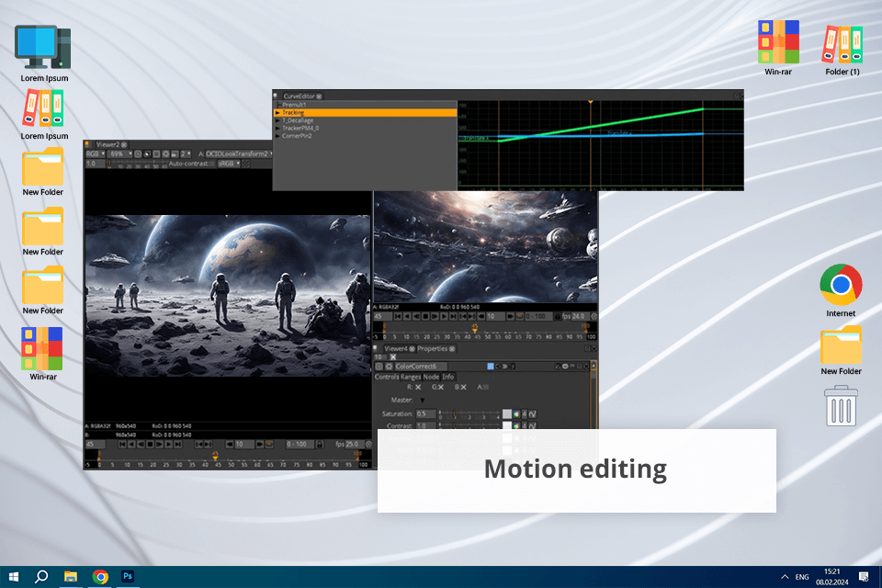882x588 pixels.
Task: Toggle the frame range lock in Viewer2
Action: [320, 445]
